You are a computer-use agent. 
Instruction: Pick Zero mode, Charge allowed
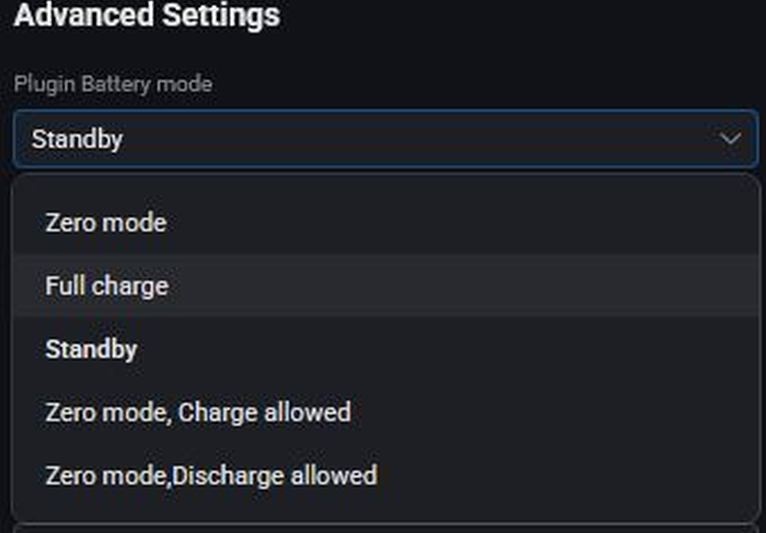[x=198, y=412]
